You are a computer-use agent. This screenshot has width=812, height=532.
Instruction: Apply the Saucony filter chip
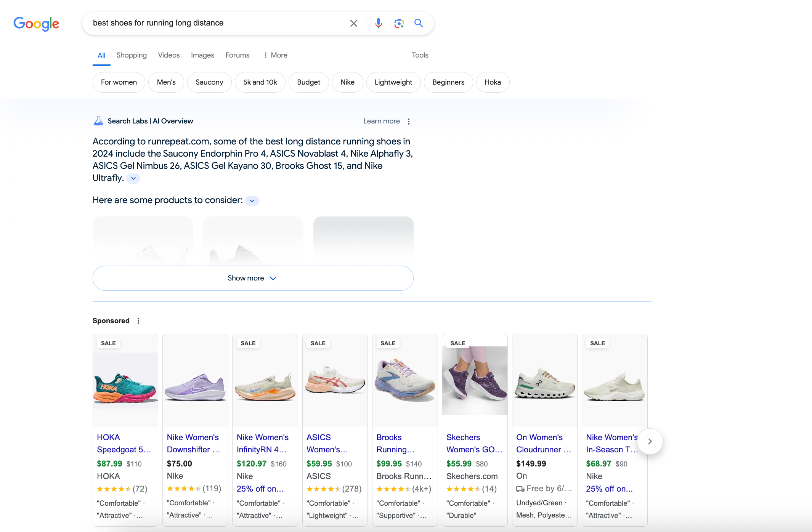point(209,82)
